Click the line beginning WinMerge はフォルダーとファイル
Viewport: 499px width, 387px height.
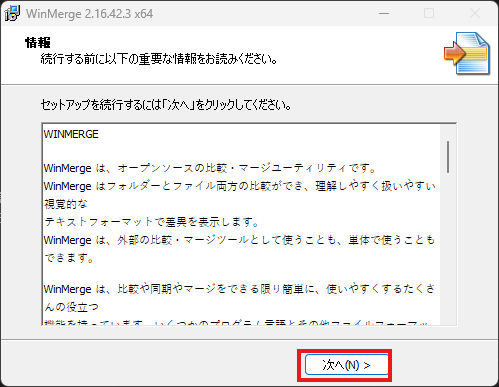239,186
